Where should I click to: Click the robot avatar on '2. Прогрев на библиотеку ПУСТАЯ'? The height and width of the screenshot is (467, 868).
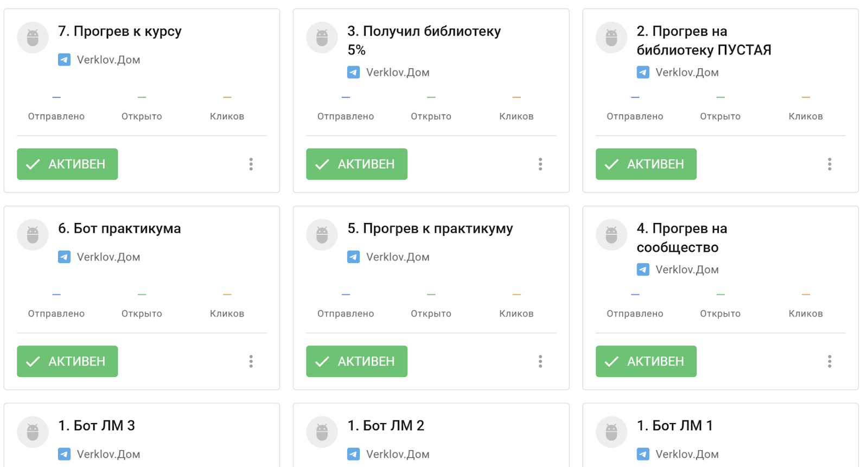point(611,37)
